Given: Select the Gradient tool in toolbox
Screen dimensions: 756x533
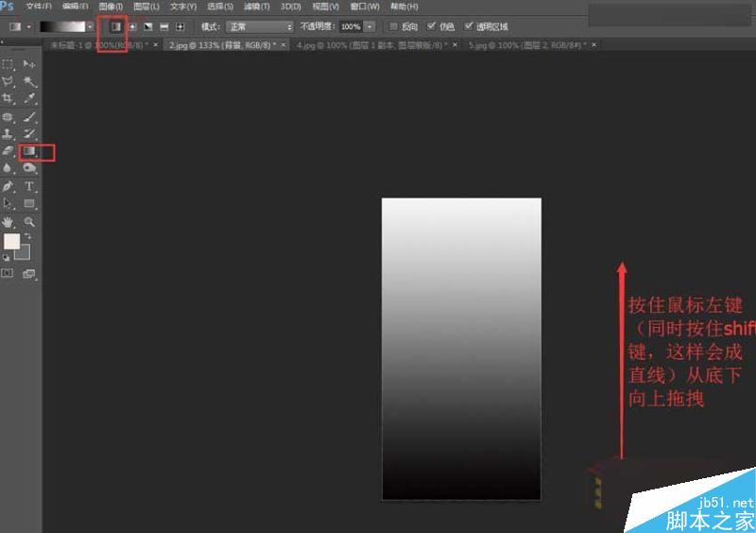Looking at the screenshot, I should pos(29,151).
